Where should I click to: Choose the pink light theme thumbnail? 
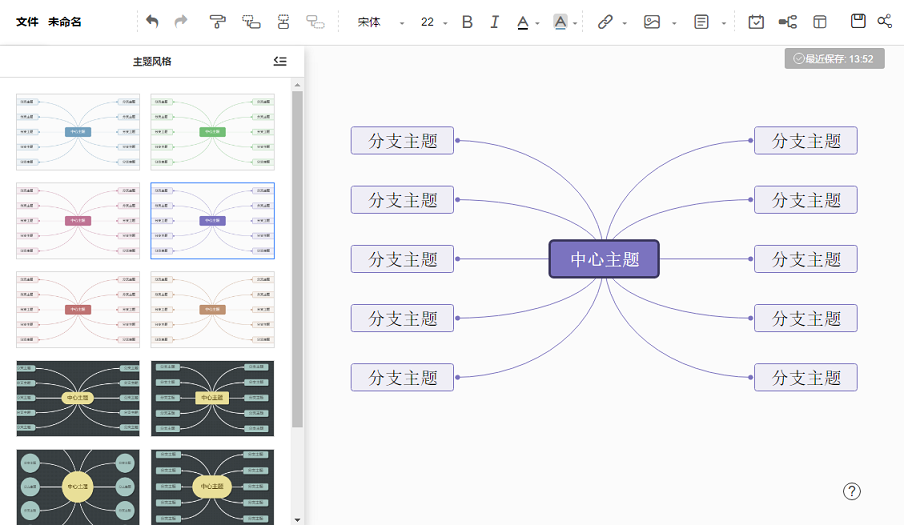point(78,221)
